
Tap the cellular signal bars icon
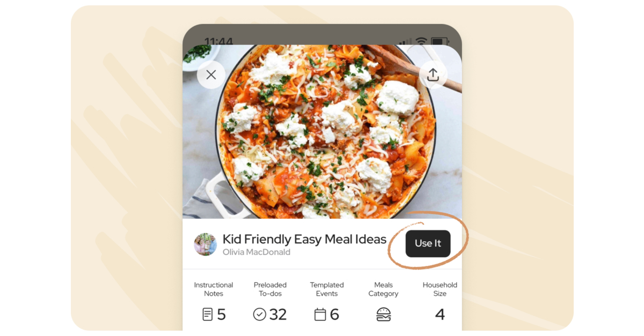(406, 41)
